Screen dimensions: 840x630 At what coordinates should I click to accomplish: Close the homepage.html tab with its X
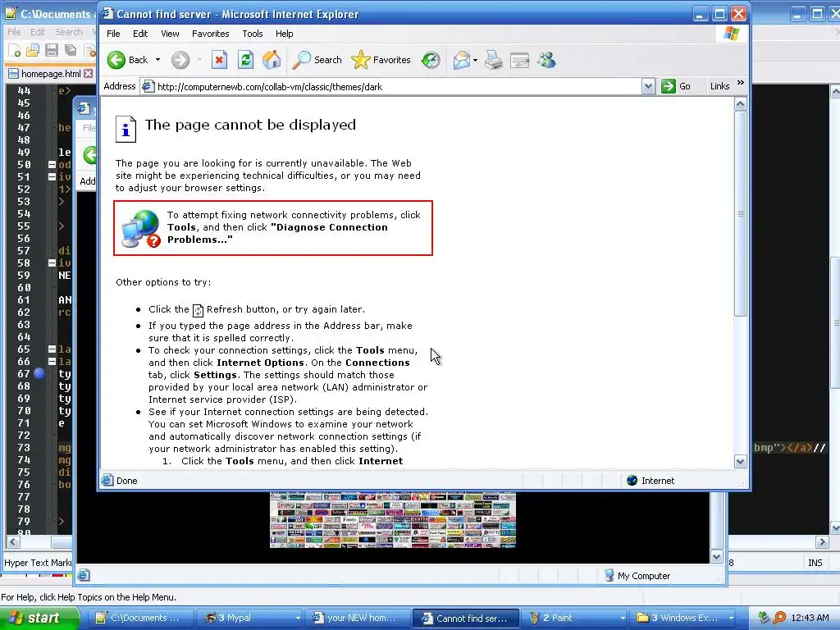(x=89, y=73)
